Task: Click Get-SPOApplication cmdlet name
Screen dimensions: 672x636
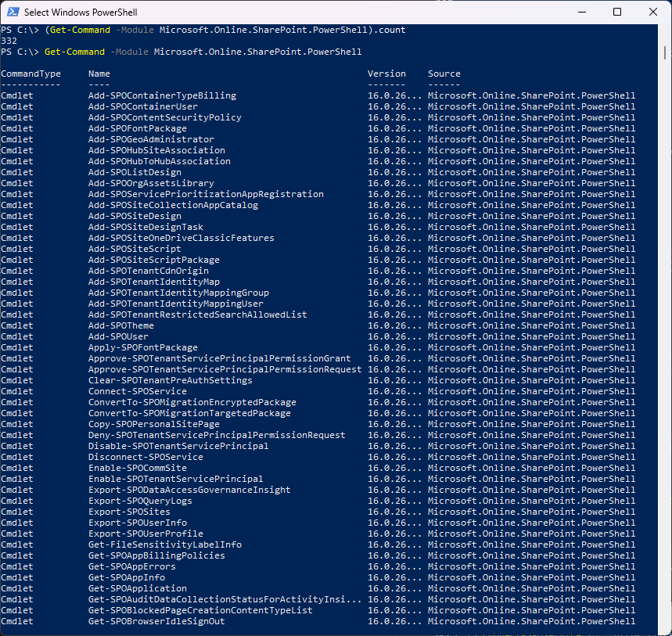Action: (138, 588)
